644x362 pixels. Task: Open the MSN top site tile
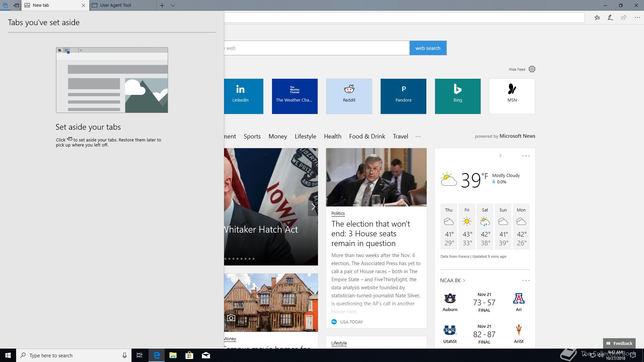pyautogui.click(x=512, y=96)
